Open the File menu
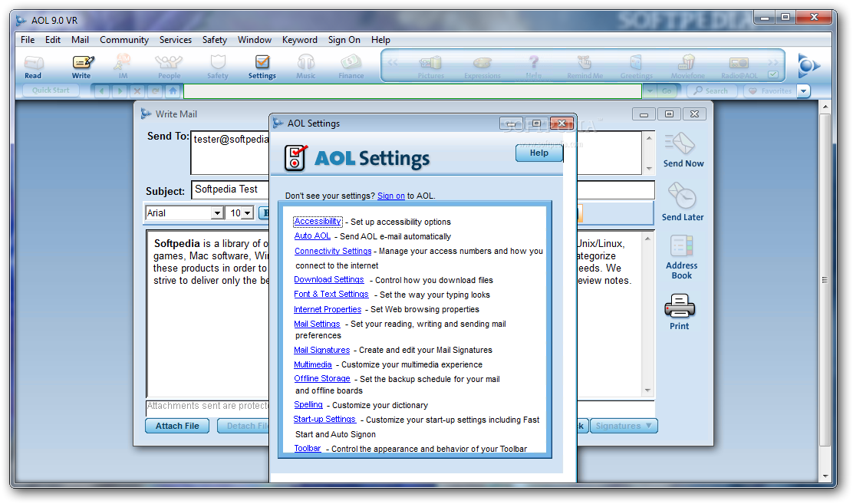 [28, 40]
